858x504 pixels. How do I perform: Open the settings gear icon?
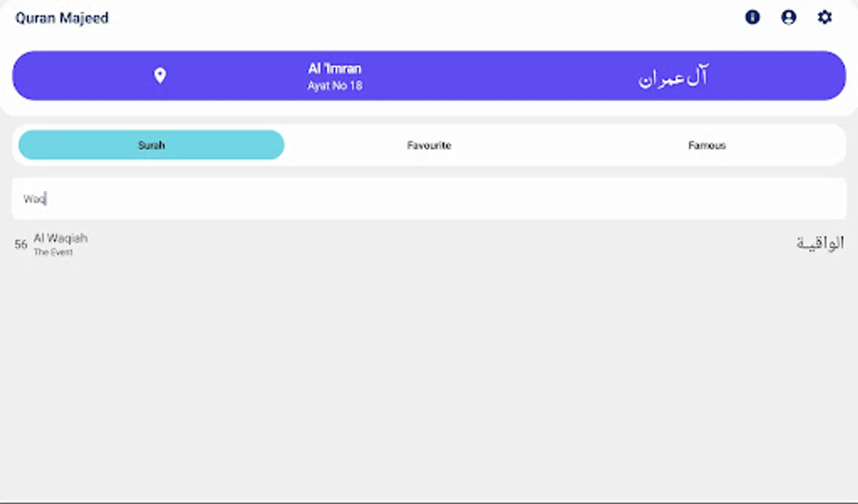824,17
